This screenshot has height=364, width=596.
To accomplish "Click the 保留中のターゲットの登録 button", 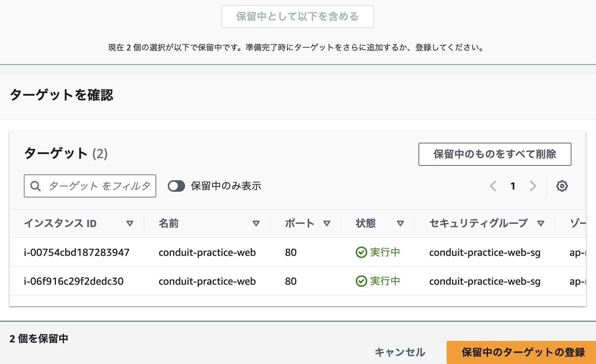I will 522,352.
